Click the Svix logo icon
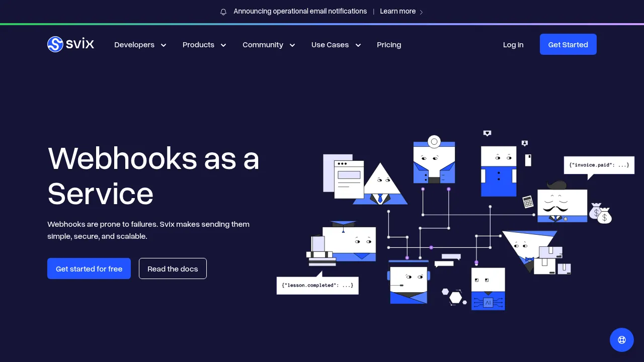 point(55,44)
